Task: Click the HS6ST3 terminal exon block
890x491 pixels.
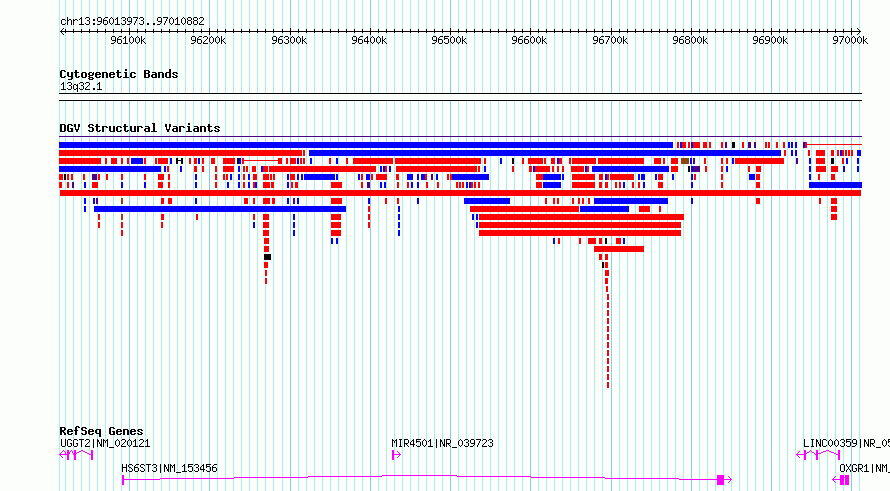Action: 720,480
